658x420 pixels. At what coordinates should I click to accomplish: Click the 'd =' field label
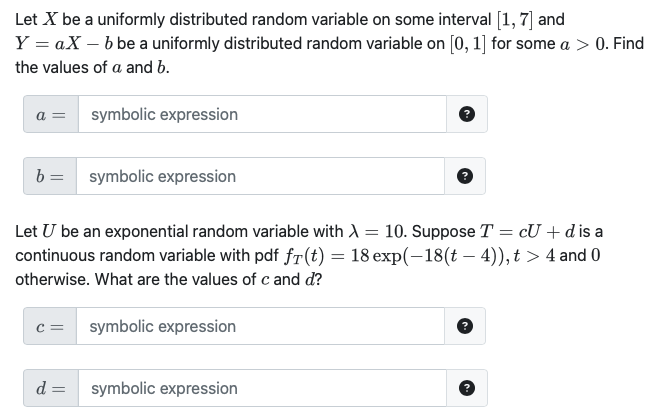point(51,388)
